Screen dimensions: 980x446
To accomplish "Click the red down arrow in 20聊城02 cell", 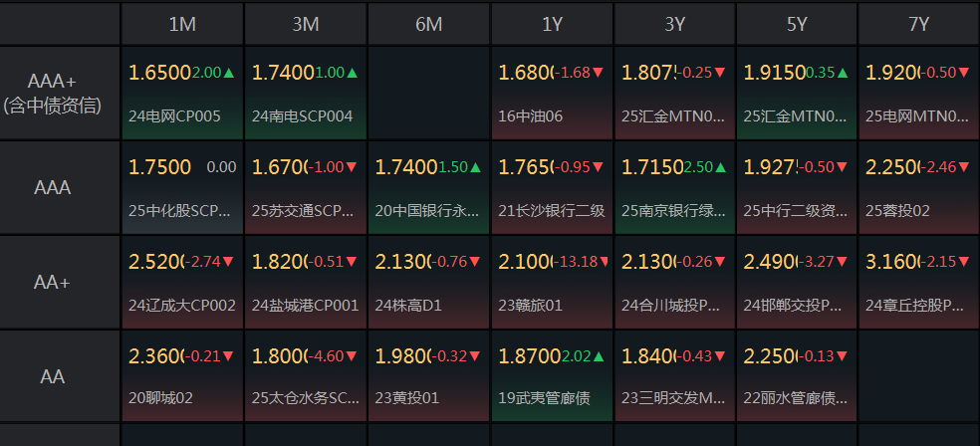I will (229, 356).
